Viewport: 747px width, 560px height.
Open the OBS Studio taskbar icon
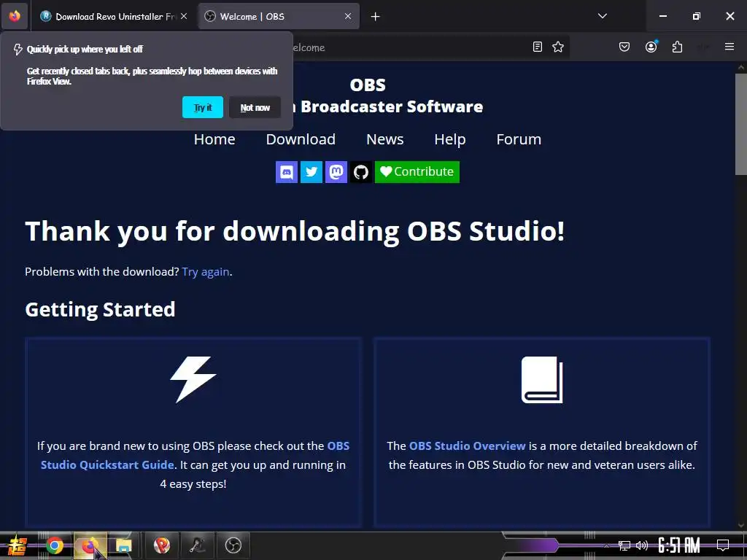point(233,545)
